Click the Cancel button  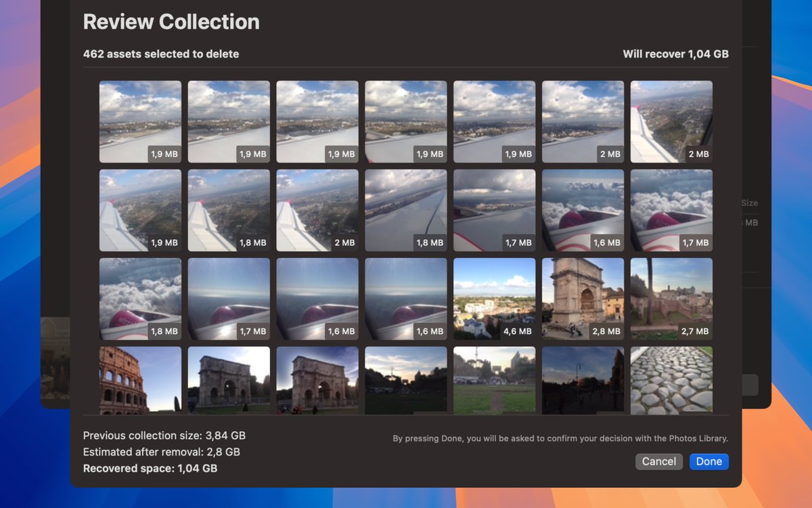[658, 461]
